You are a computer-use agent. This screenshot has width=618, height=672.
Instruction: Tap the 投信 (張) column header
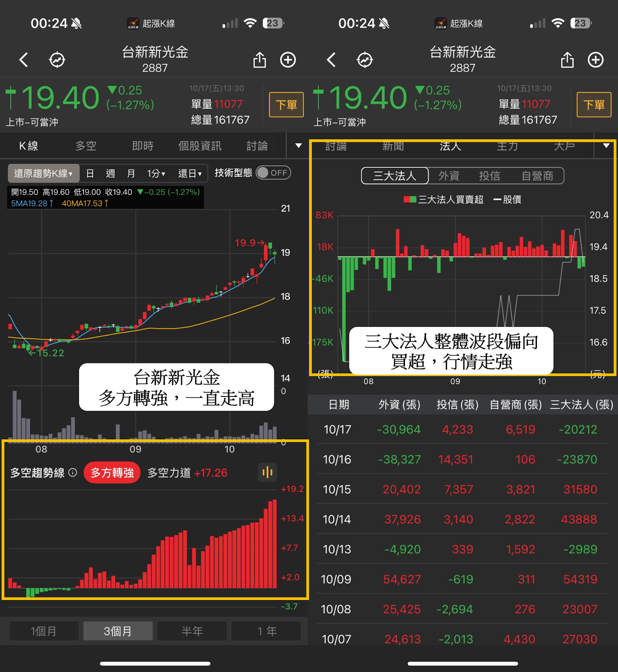(x=458, y=404)
